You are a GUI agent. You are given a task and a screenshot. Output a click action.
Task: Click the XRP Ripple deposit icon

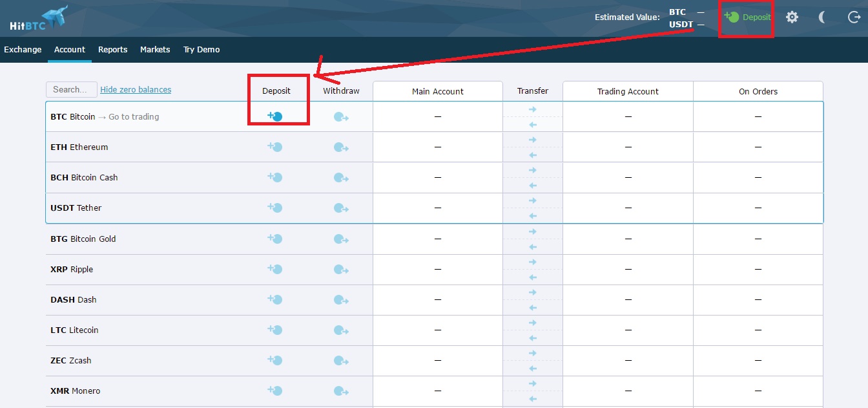(275, 269)
